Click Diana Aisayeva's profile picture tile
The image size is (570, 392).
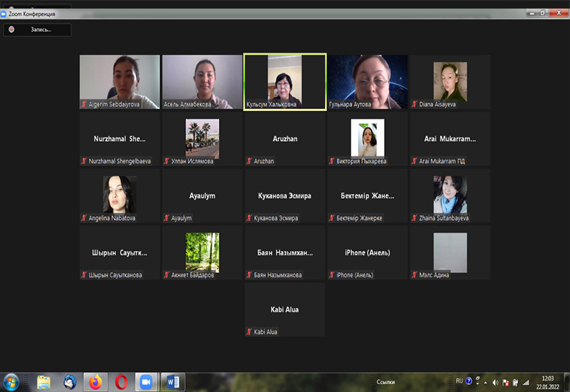tap(450, 82)
